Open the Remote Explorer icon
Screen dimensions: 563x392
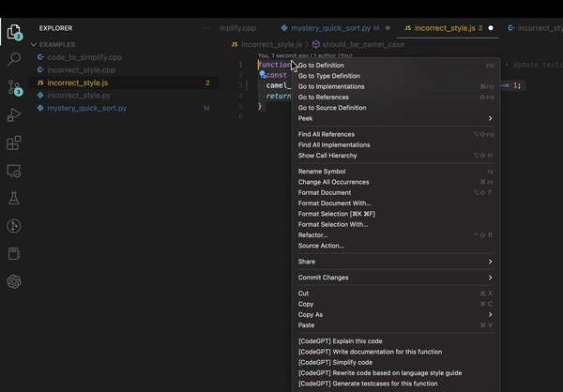[x=14, y=171]
